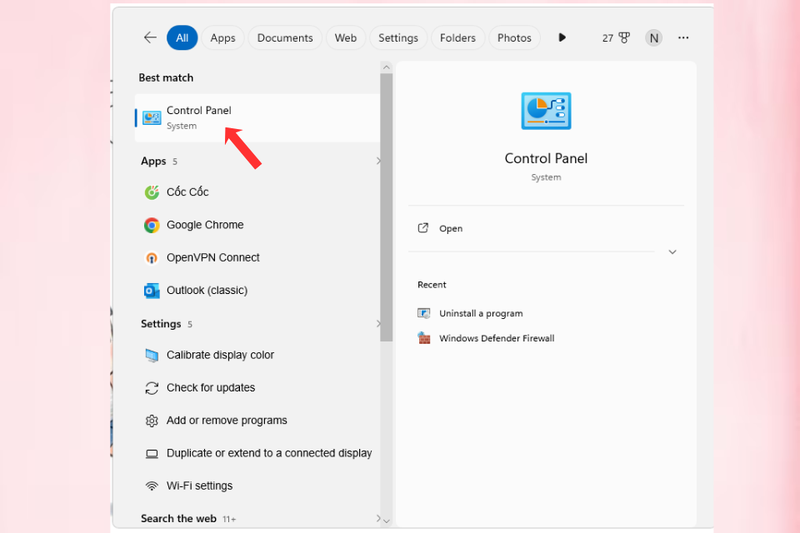
Task: Click the 'Add or remove programs' setting text
Action: (x=227, y=420)
